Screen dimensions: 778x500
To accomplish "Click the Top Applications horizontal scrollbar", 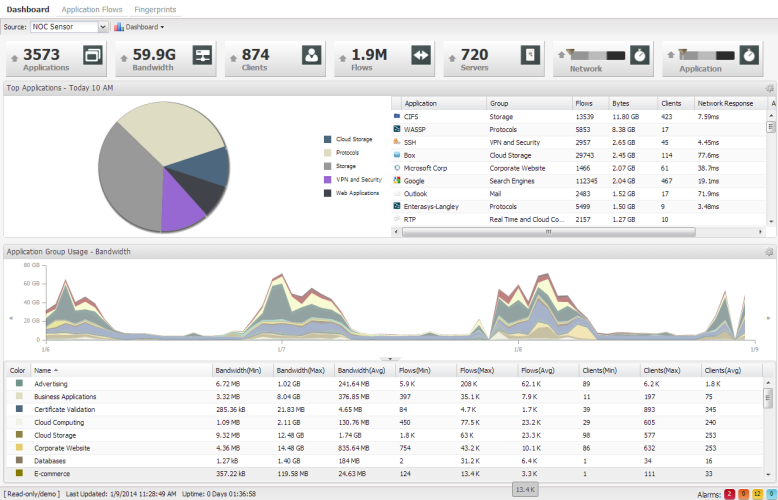I will 548,232.
